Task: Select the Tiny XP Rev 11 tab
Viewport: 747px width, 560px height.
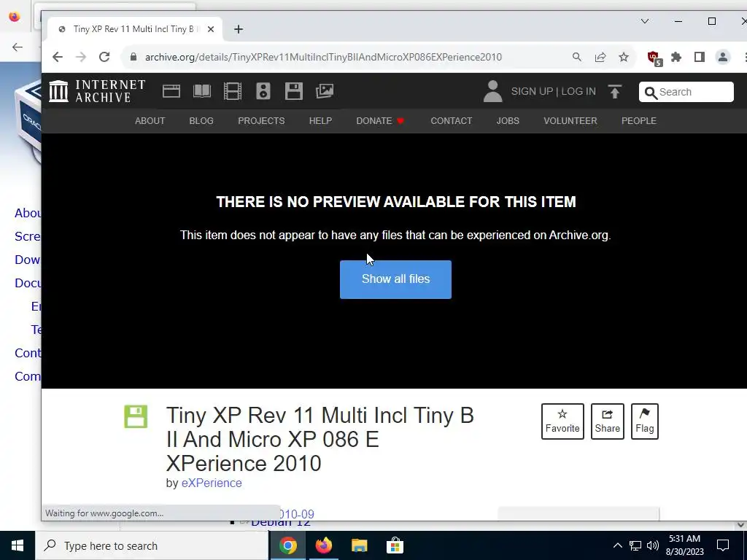Action: 134,29
